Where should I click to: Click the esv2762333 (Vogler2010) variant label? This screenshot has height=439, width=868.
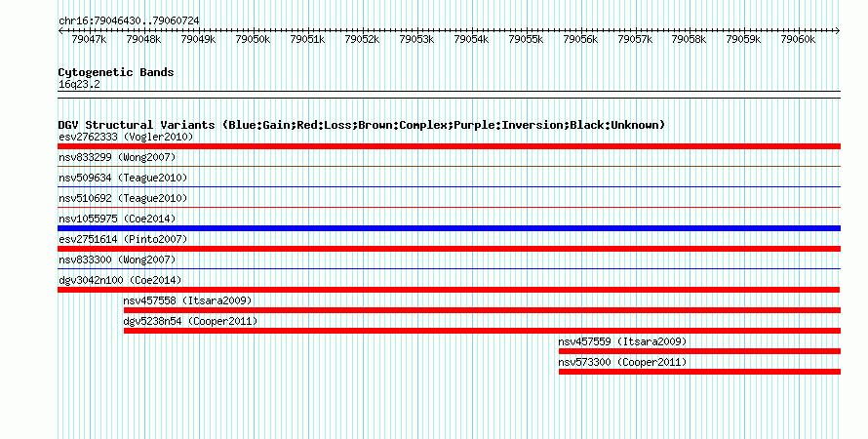[126, 137]
